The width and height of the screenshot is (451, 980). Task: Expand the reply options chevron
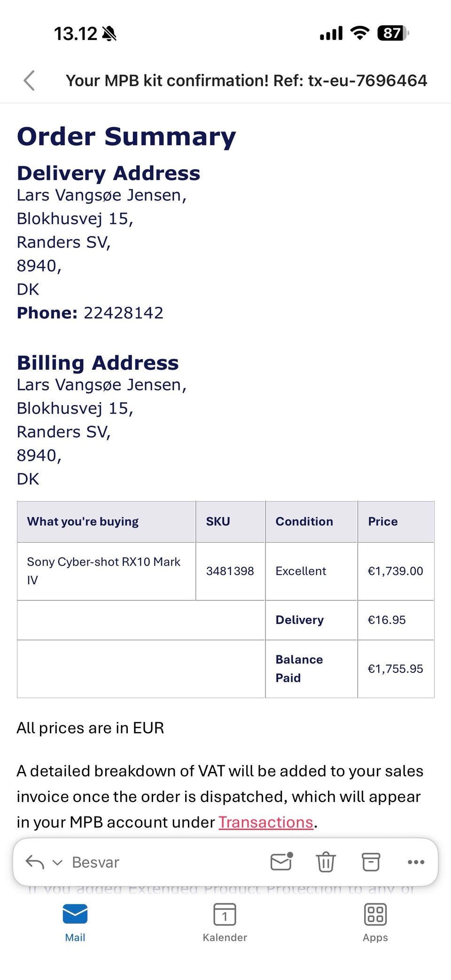[57, 863]
